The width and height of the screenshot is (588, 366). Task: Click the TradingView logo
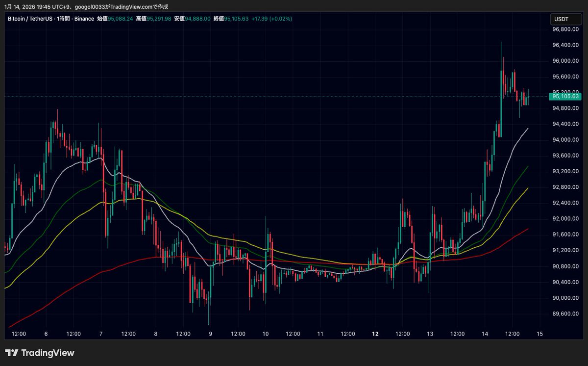[x=39, y=353]
